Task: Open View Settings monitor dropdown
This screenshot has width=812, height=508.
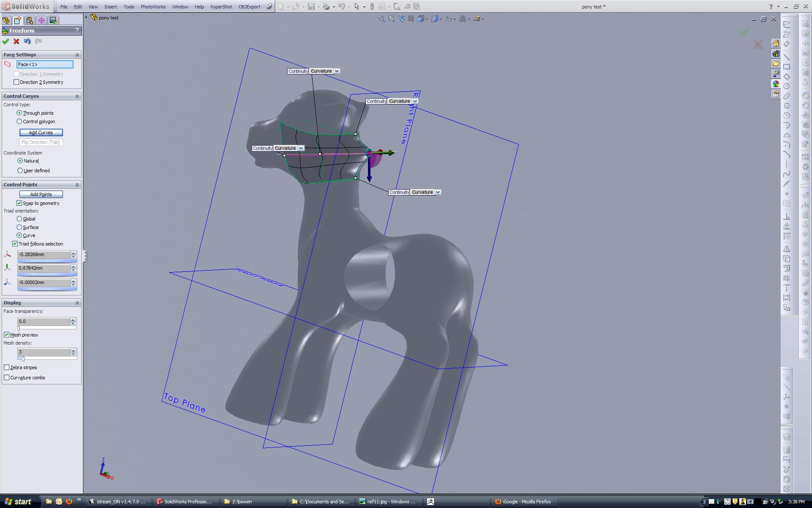Action: [x=478, y=19]
